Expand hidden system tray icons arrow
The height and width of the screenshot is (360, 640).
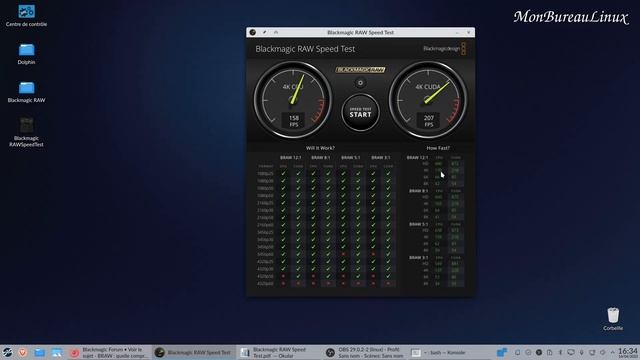click(612, 352)
